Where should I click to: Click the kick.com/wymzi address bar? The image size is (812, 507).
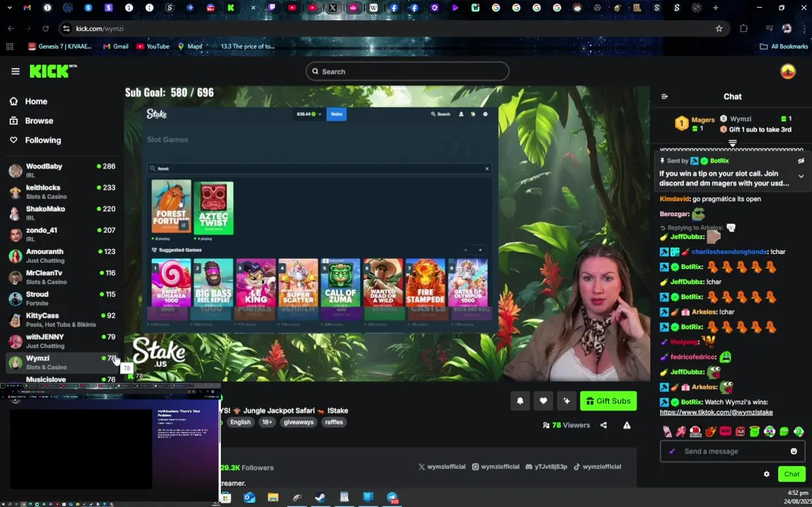393,28
